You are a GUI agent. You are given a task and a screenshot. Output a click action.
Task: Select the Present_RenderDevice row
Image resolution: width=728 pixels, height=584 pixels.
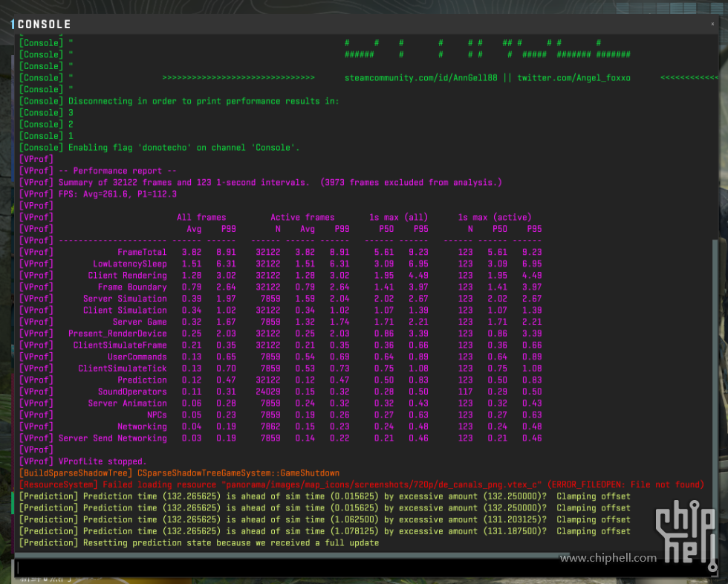117,334
